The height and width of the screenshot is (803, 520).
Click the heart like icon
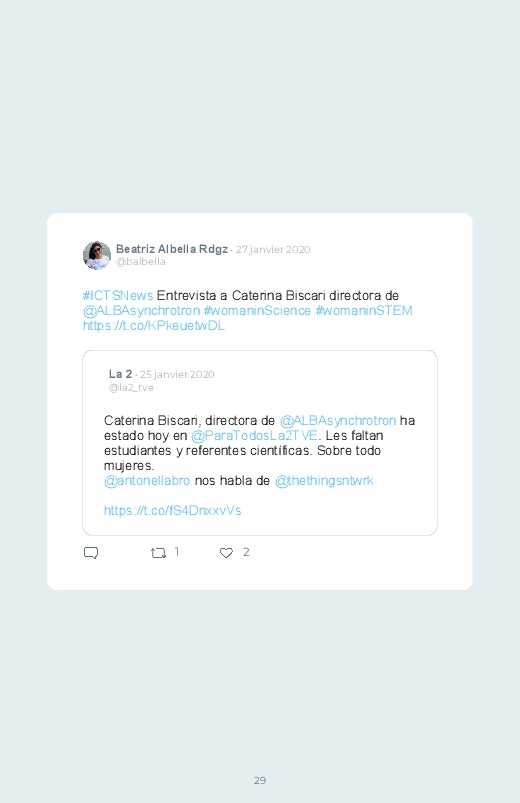[x=226, y=553]
